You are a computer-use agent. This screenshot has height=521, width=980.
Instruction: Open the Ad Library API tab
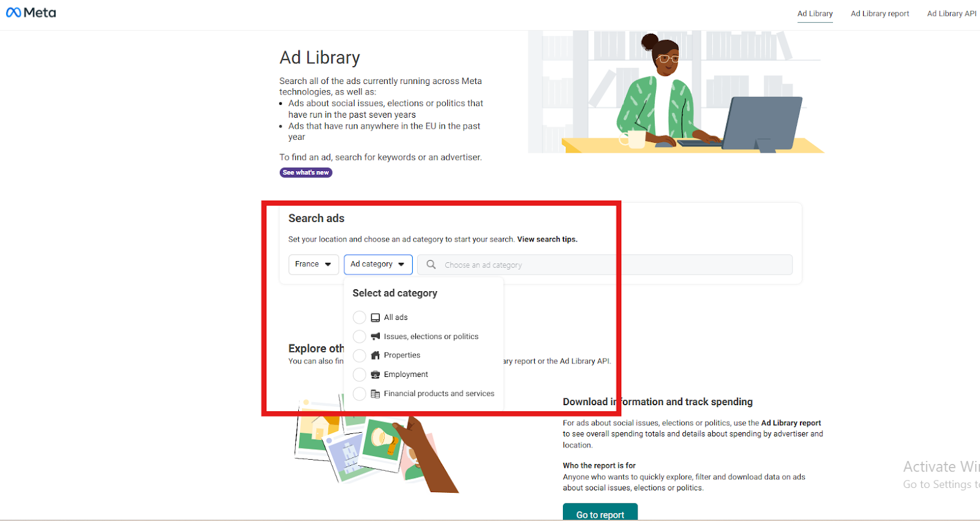pyautogui.click(x=952, y=13)
